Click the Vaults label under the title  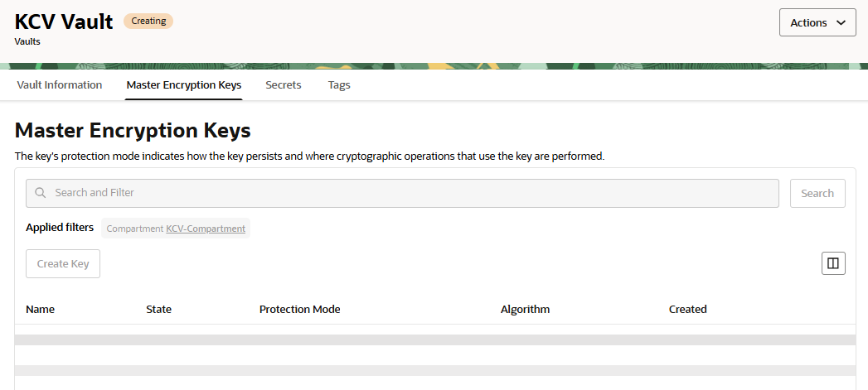click(27, 41)
